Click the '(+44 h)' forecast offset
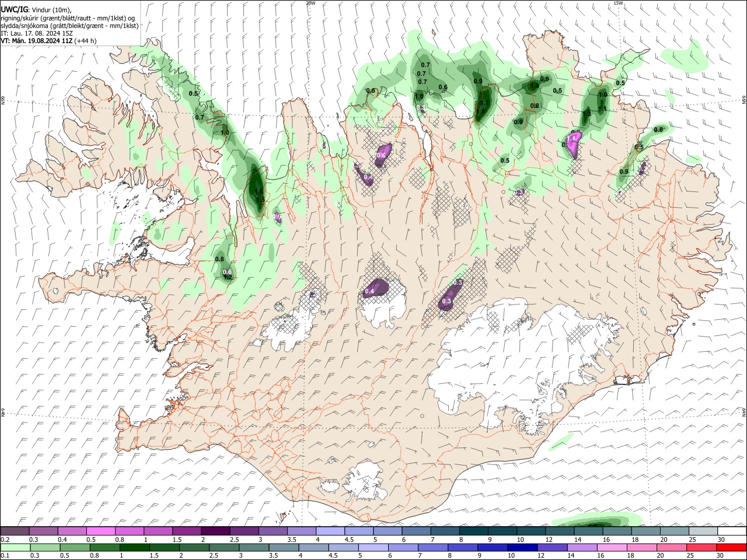747x560 pixels. click(x=86, y=41)
